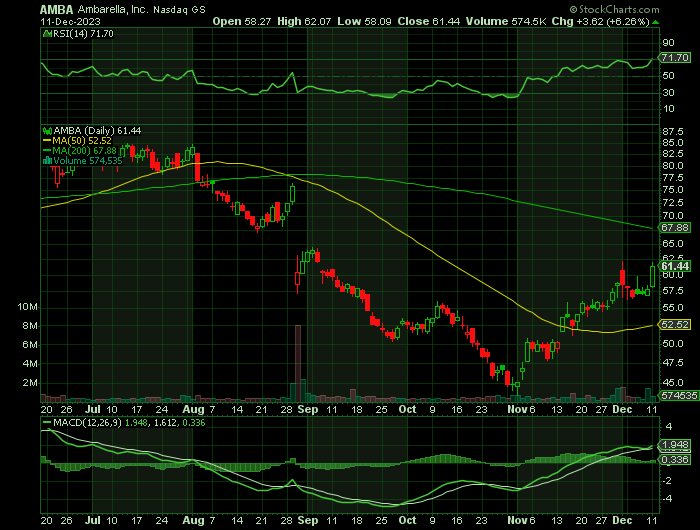Click the yellow MA(50) line swatch
The width and height of the screenshot is (700, 530).
[47, 141]
